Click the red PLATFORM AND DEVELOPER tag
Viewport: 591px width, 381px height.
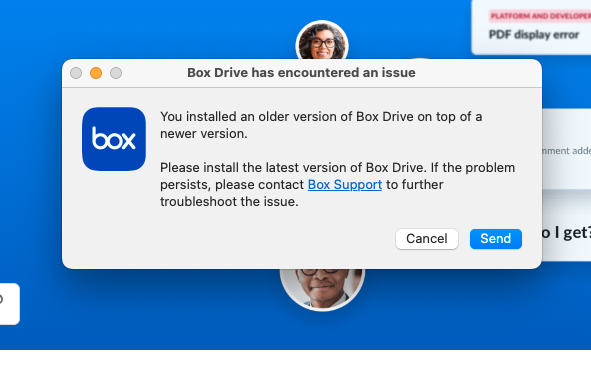pyautogui.click(x=540, y=16)
